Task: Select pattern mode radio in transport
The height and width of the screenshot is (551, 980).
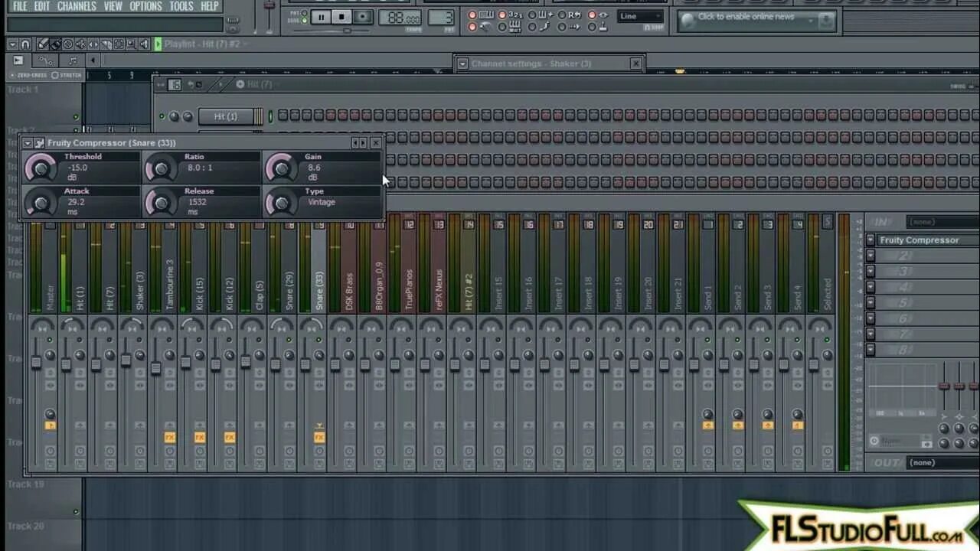Action: 305,13
